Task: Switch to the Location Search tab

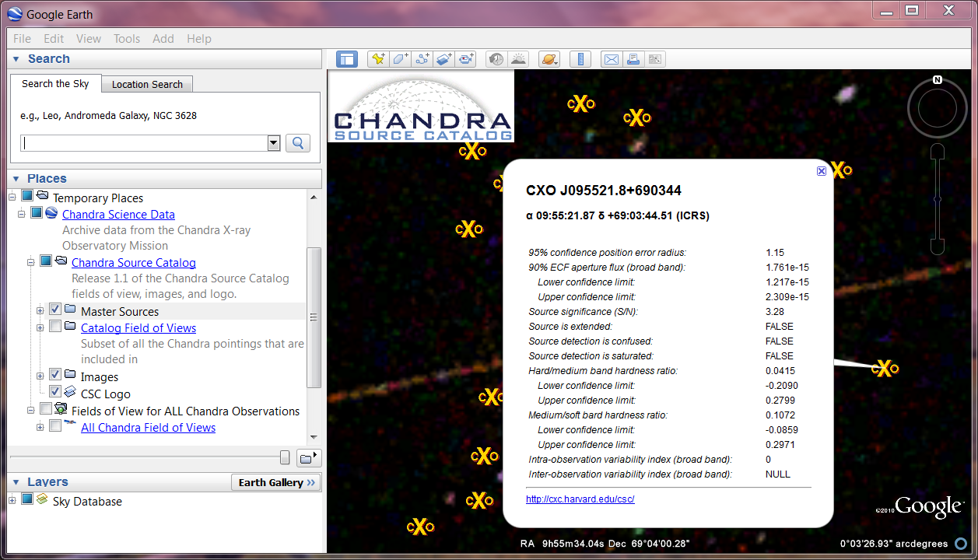Action: 147,84
